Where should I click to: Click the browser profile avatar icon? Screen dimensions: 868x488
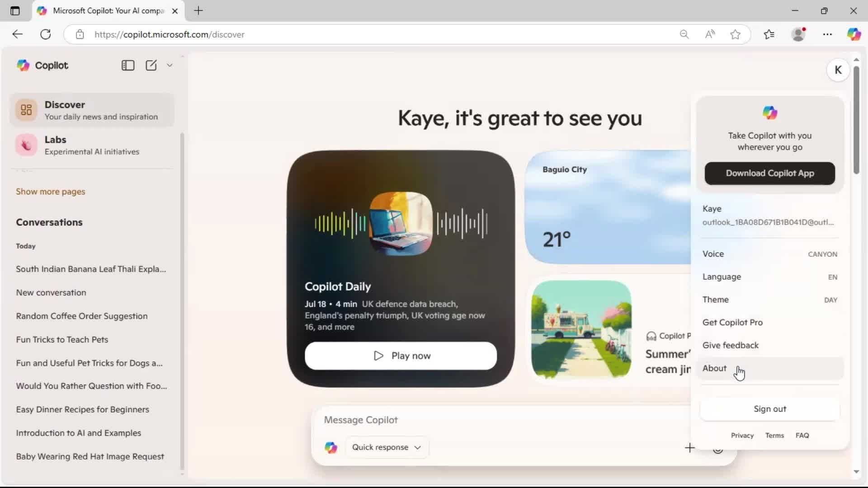pos(799,34)
